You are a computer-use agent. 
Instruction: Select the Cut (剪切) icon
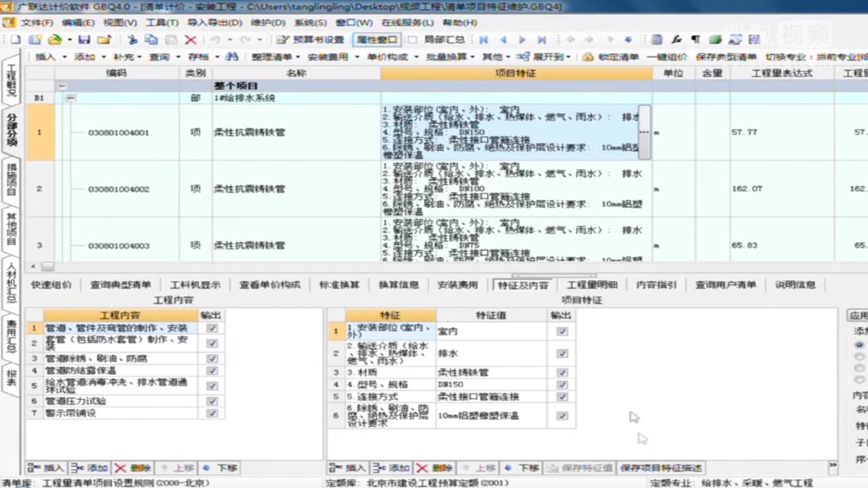click(133, 39)
